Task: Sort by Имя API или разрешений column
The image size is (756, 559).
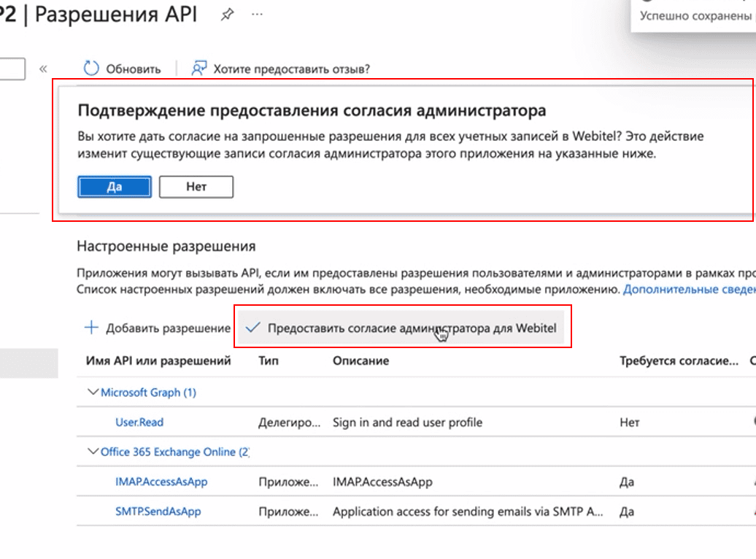Action: coord(158,361)
